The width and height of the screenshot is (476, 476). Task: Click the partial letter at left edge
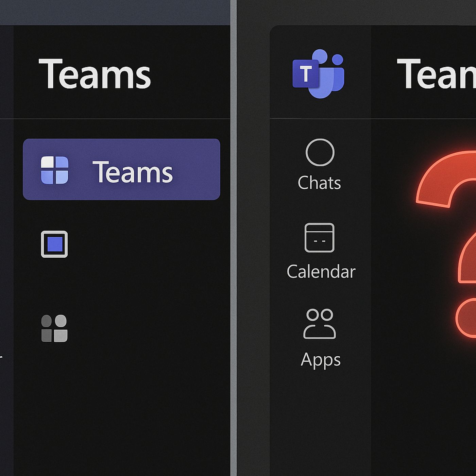click(x=1, y=358)
